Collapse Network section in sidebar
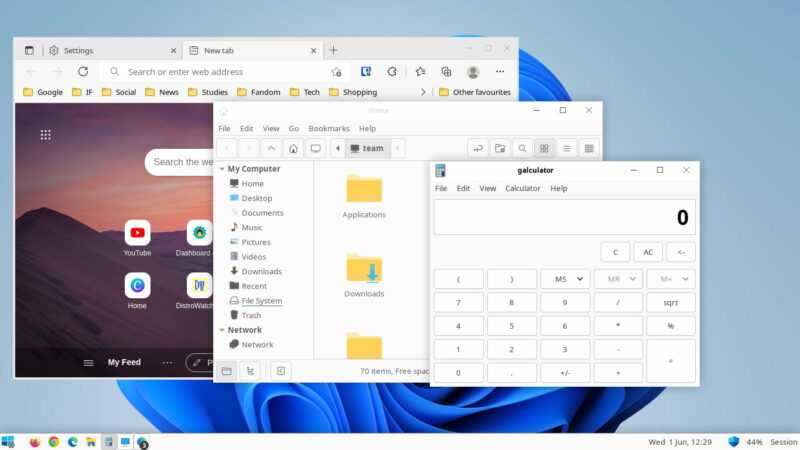800x450 pixels. 222,330
